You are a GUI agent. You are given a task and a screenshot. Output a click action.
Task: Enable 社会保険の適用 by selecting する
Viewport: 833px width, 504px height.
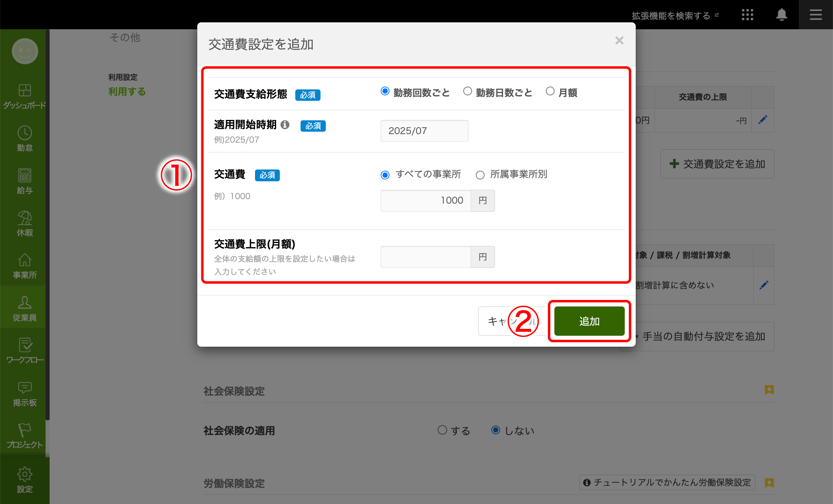click(x=443, y=430)
